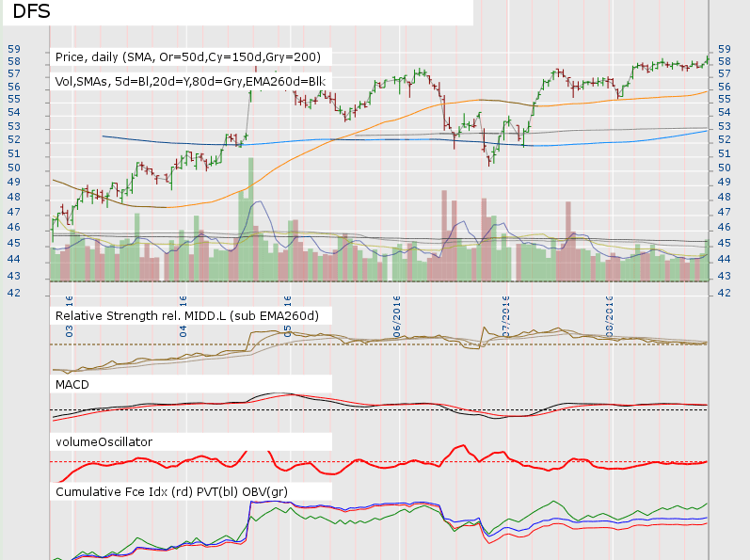Click the Price, daily SMA legend label
This screenshot has height=560, width=750.
click(188, 56)
